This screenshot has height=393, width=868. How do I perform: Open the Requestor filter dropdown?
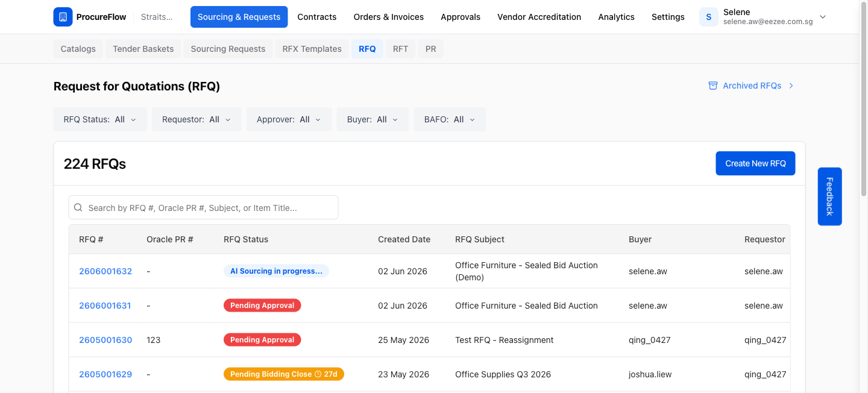pyautogui.click(x=197, y=119)
